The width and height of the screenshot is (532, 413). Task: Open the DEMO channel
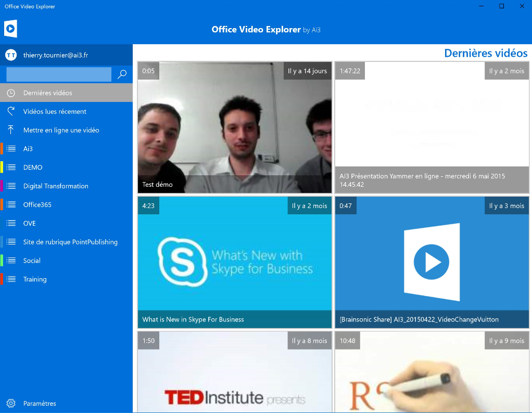tap(33, 167)
